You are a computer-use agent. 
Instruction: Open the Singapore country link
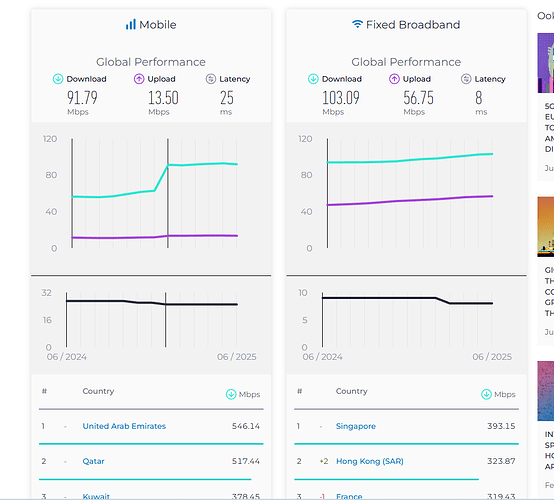(356, 426)
